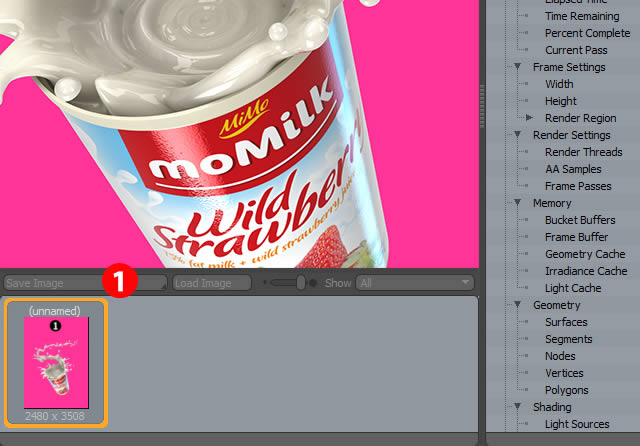Expand the Render Region item
This screenshot has height=446, width=640.
pos(529,118)
